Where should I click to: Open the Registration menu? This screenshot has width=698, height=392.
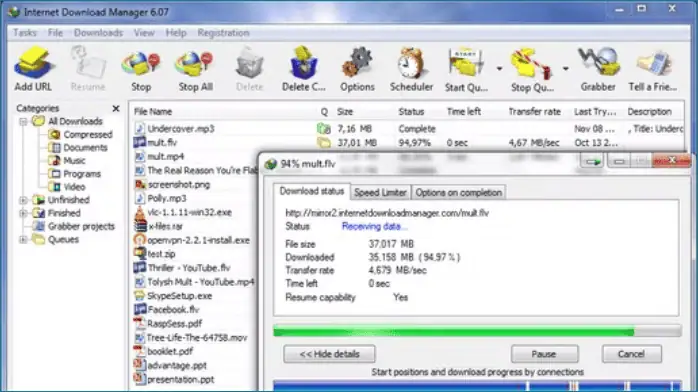pyautogui.click(x=223, y=33)
